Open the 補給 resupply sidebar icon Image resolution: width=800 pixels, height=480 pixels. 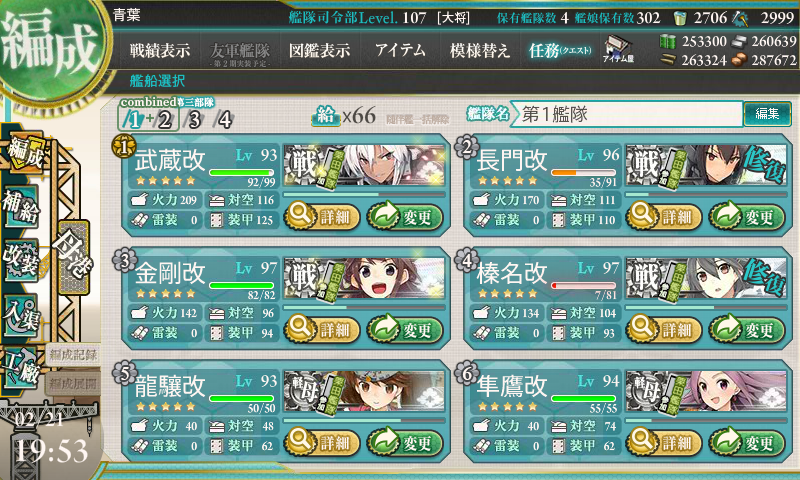(x=20, y=207)
